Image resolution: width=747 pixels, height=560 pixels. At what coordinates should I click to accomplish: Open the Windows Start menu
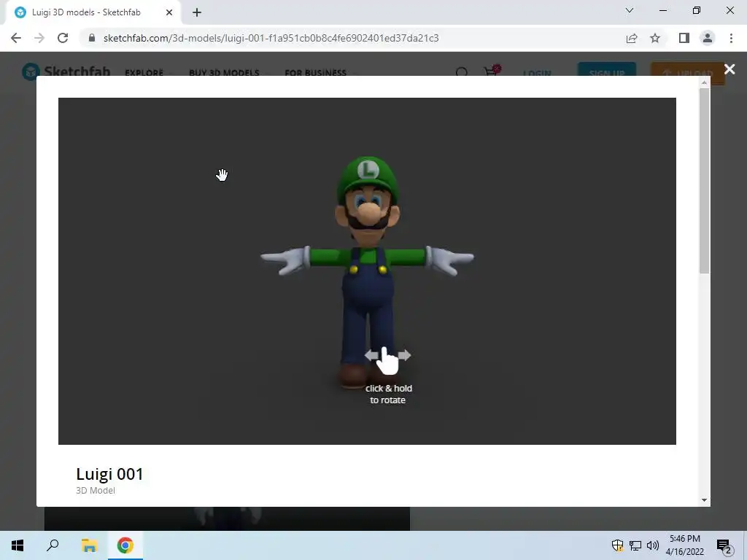tap(18, 545)
